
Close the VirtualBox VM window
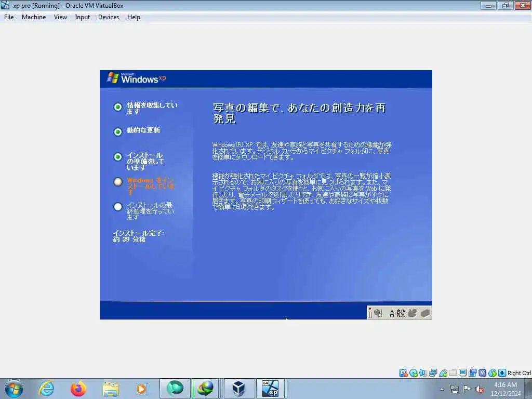point(523,5)
